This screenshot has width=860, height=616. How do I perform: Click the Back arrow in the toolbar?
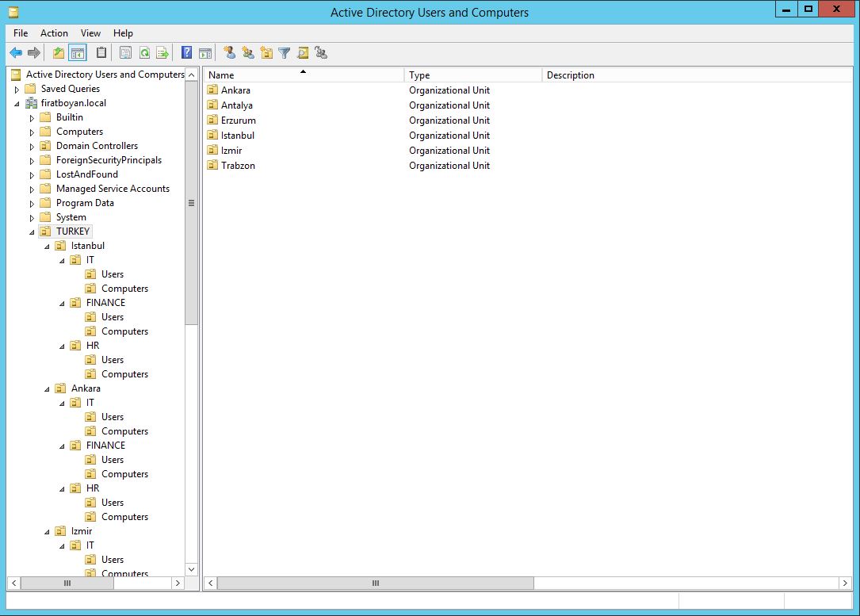coord(16,52)
